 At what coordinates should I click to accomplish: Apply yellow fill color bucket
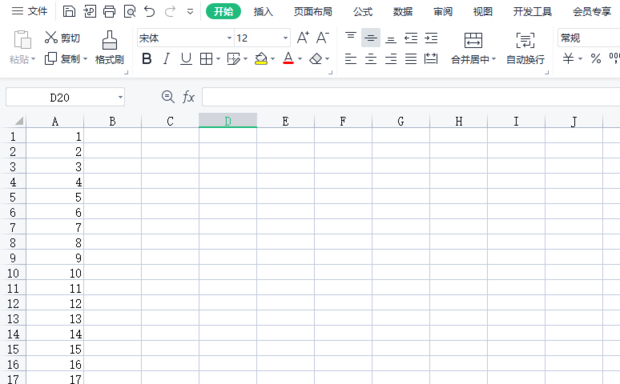tap(261, 59)
